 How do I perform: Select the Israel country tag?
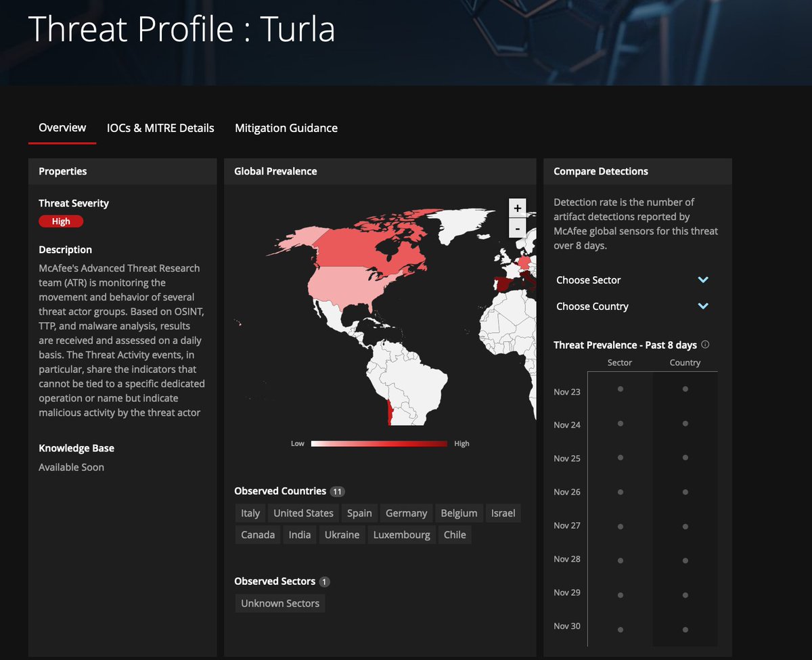point(503,513)
